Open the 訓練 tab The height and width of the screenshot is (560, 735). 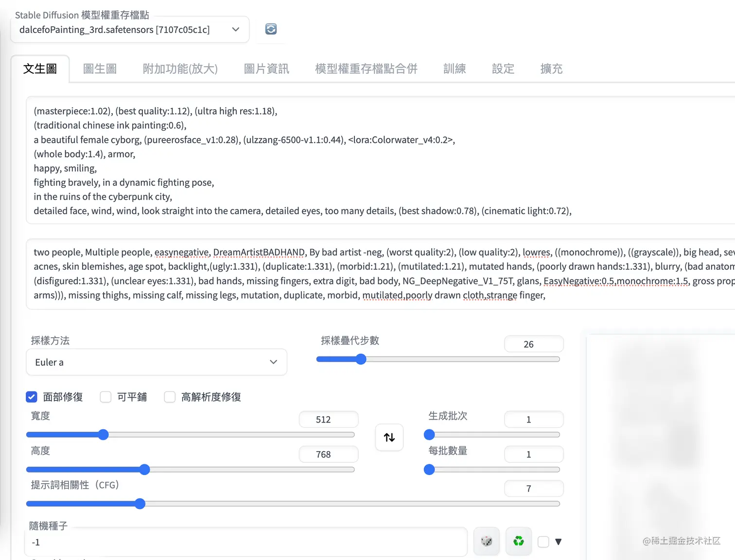[x=455, y=69]
